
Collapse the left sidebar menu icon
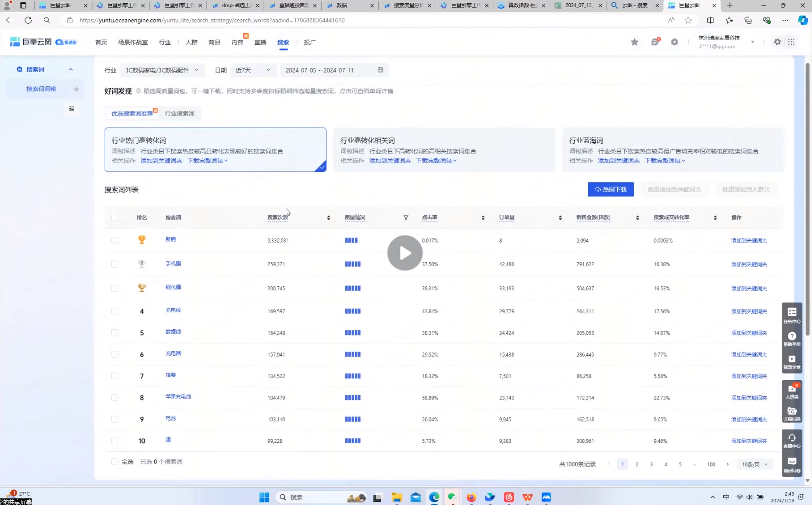point(71,109)
